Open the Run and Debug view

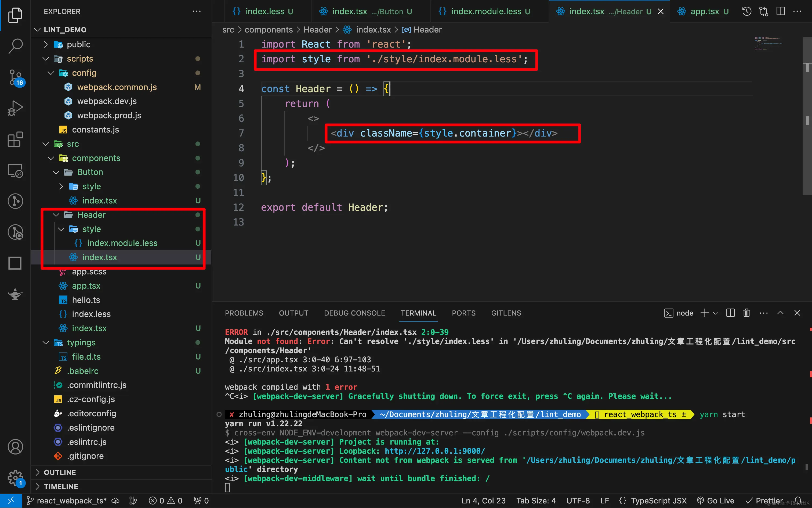pyautogui.click(x=15, y=108)
